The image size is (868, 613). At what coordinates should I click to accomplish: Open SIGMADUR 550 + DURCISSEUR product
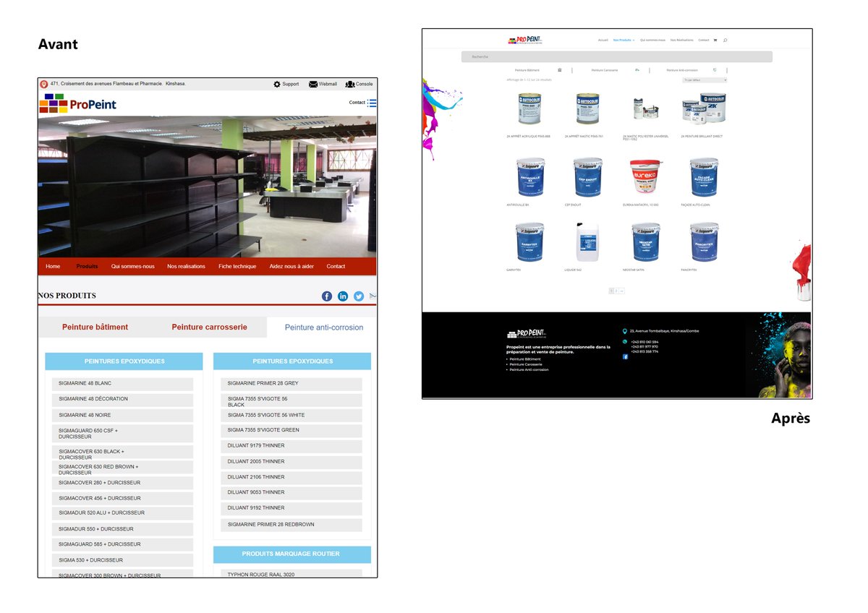point(122,529)
